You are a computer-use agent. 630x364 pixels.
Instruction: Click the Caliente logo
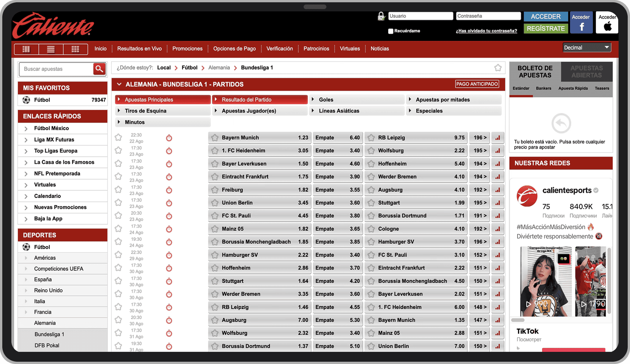click(x=53, y=25)
